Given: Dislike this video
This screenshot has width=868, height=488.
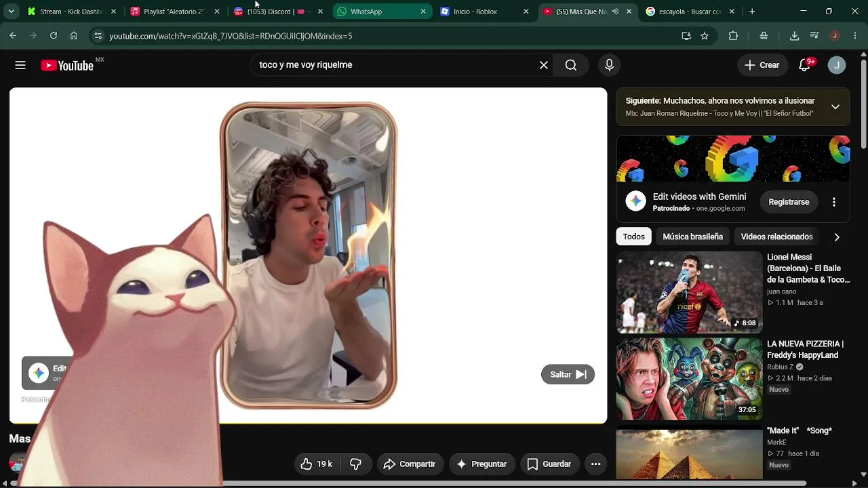Looking at the screenshot, I should 355,464.
